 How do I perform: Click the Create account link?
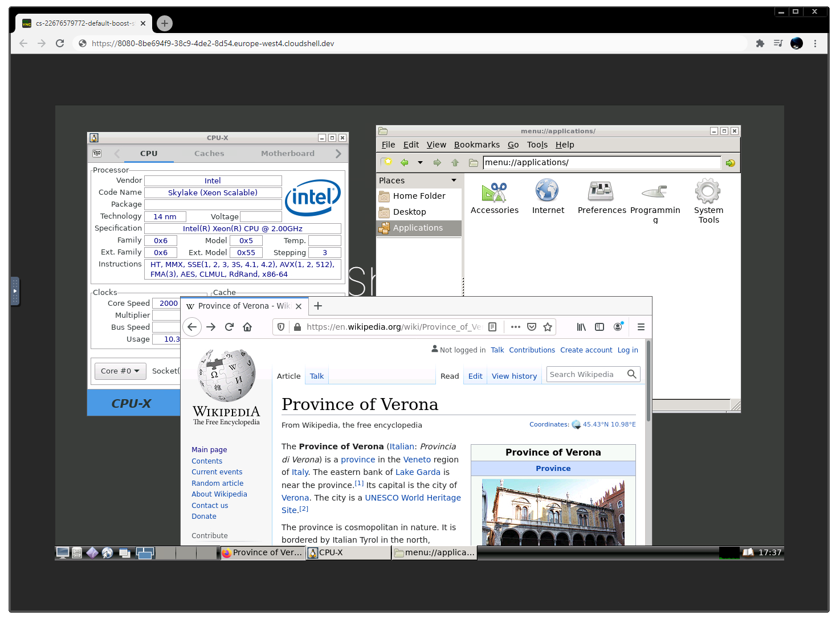pos(586,350)
